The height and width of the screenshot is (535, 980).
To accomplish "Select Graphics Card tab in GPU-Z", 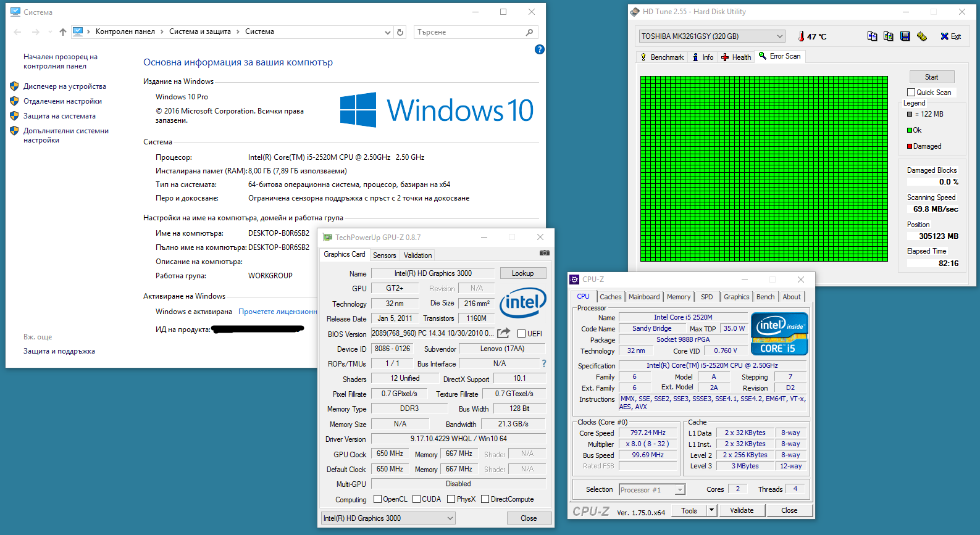I will coord(345,254).
